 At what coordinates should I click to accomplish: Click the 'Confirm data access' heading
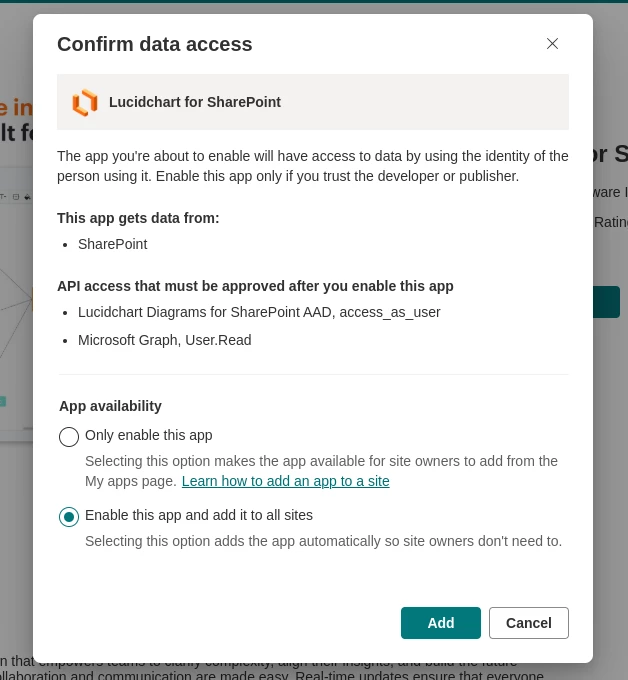coord(154,44)
